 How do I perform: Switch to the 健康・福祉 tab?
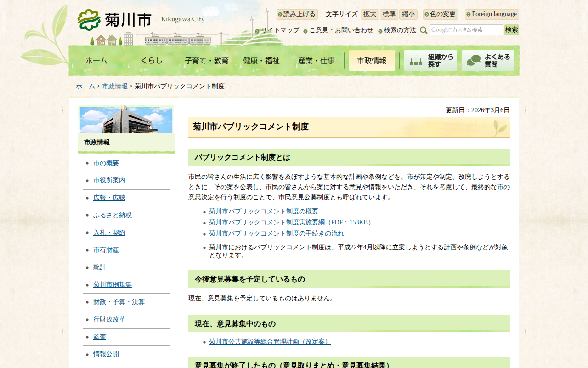tap(261, 61)
